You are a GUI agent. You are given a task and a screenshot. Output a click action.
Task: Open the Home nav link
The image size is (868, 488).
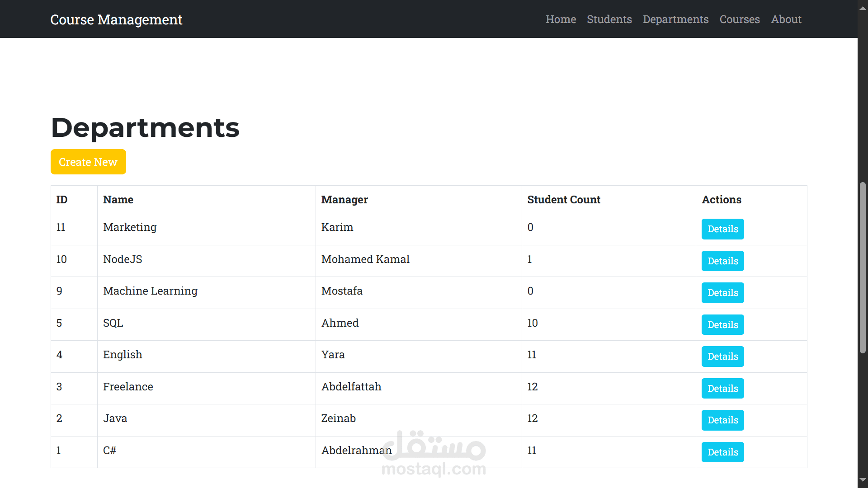click(x=561, y=19)
